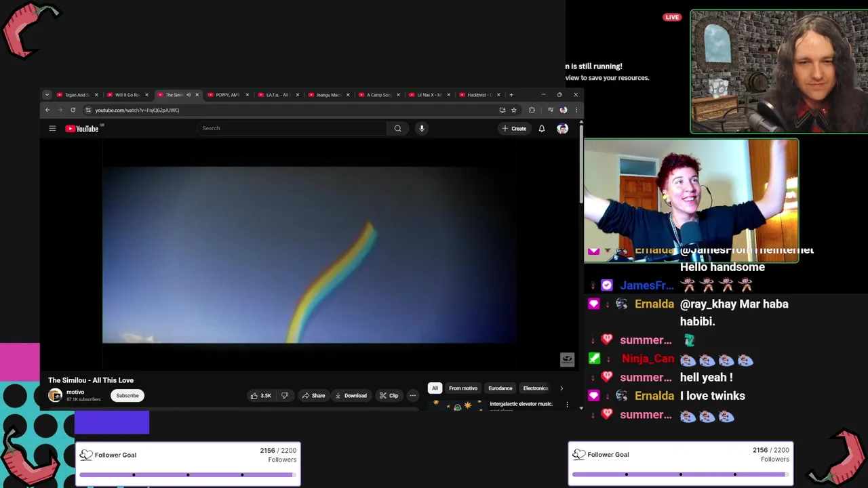This screenshot has width=868, height=488.
Task: Click the browser profile avatar in toolbar
Action: 563,110
